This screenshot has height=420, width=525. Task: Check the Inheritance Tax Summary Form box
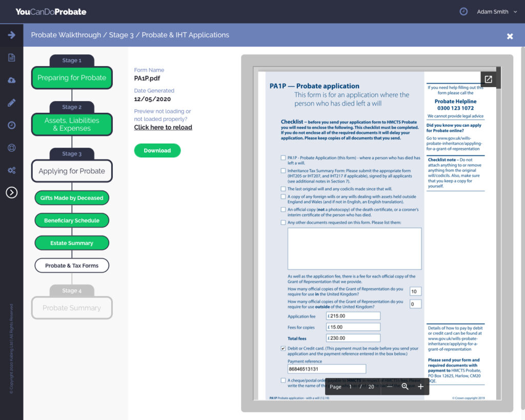[x=283, y=171]
